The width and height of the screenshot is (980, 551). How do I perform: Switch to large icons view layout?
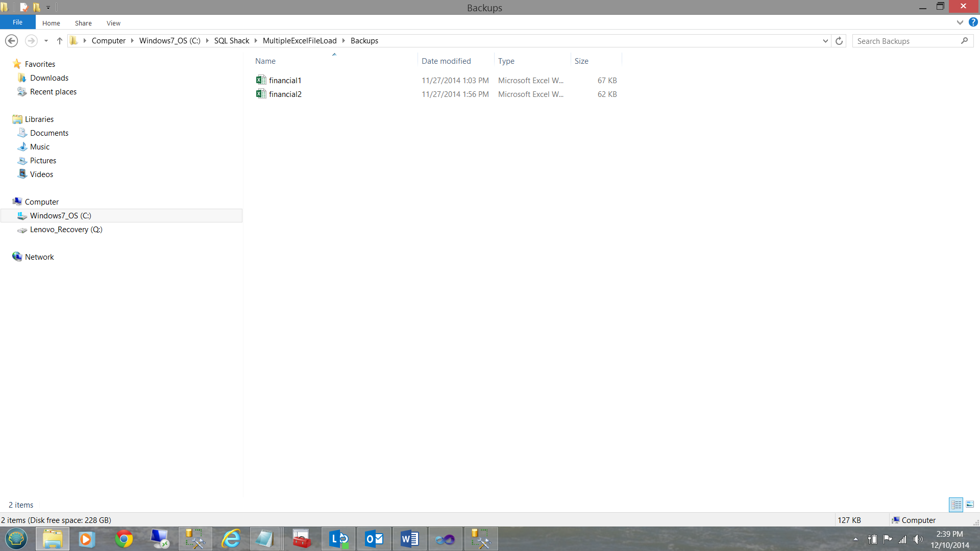[x=970, y=505]
